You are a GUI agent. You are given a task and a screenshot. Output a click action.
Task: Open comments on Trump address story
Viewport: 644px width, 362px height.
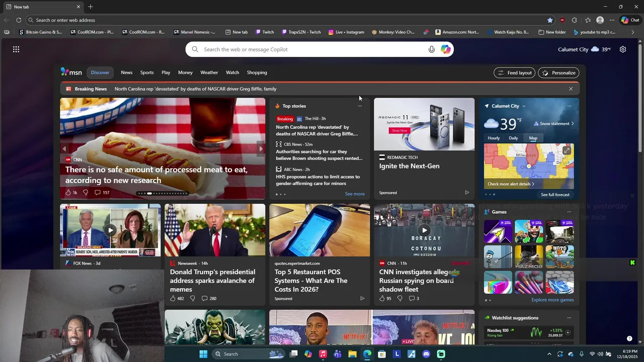click(209, 299)
